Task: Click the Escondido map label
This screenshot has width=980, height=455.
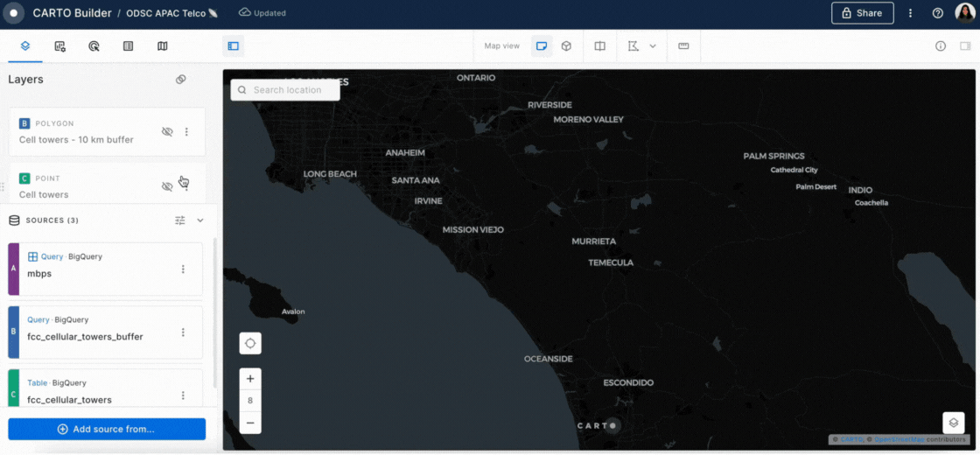Action: coord(628,382)
